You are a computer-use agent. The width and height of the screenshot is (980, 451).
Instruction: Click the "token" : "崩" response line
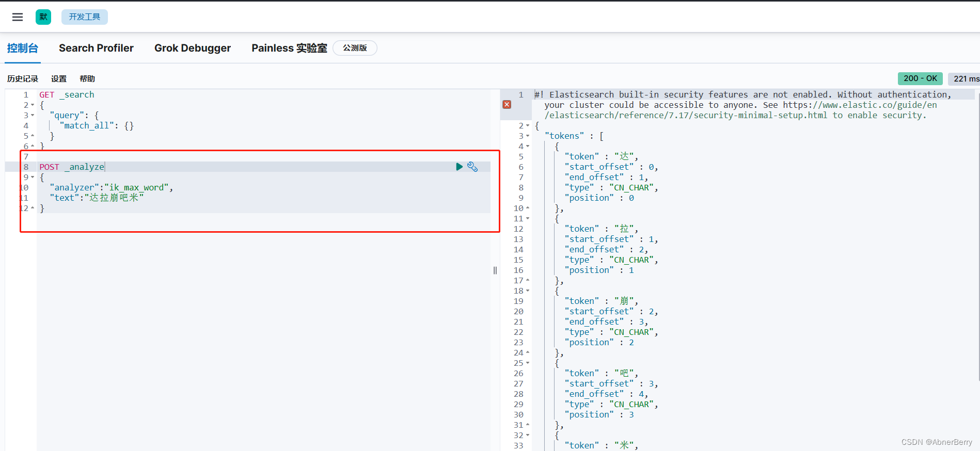click(602, 301)
